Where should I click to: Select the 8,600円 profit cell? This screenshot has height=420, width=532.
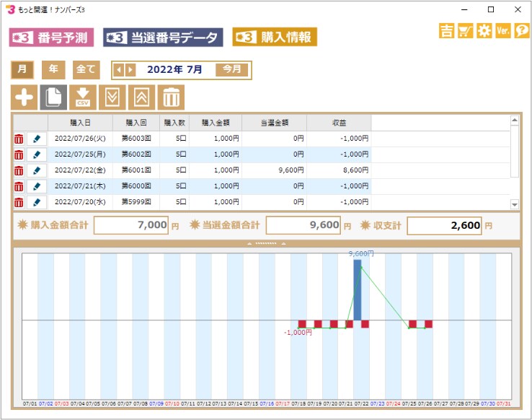click(339, 170)
